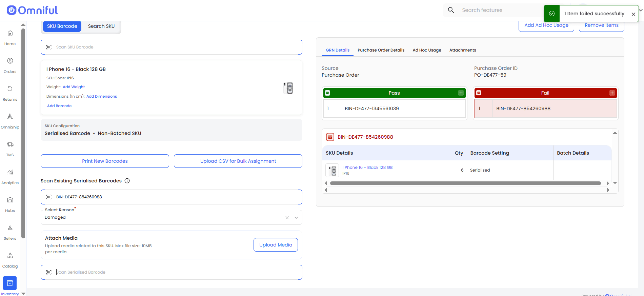Image resolution: width=644 pixels, height=296 pixels.
Task: Click the plus icon on the Pass header
Action: coord(461,93)
